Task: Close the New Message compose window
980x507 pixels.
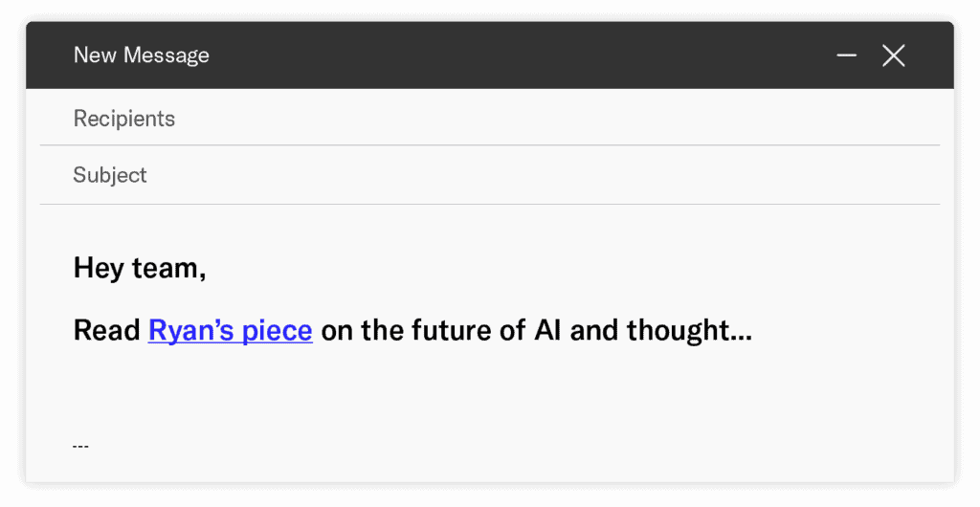Action: [x=893, y=55]
